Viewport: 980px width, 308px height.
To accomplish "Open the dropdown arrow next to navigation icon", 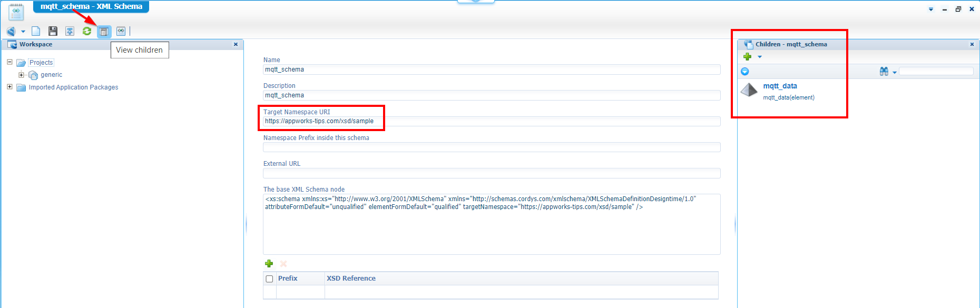I will click(x=23, y=32).
